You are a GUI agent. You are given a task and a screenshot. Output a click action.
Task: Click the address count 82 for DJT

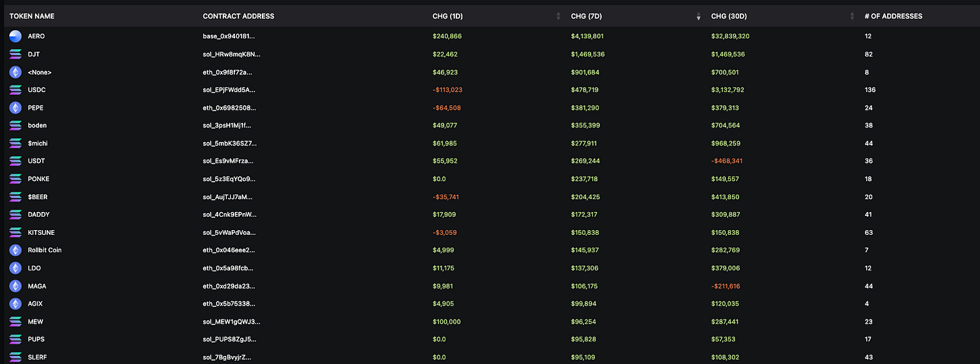tap(868, 54)
